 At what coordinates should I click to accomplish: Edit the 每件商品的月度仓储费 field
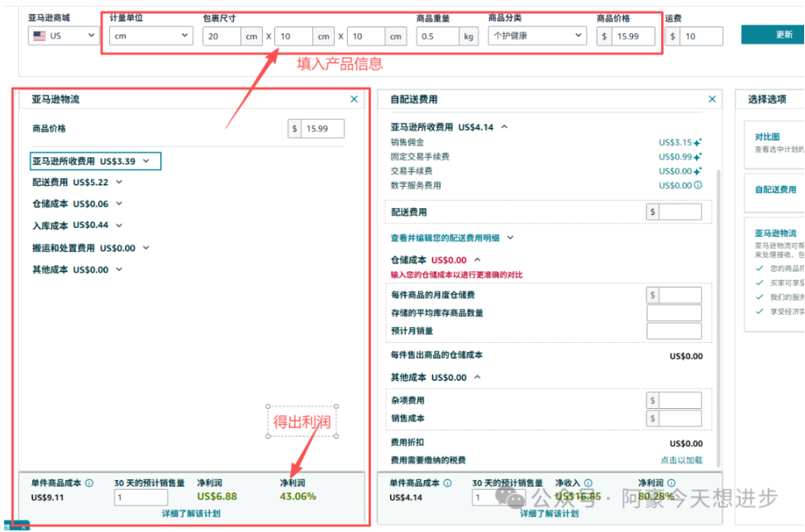point(679,295)
